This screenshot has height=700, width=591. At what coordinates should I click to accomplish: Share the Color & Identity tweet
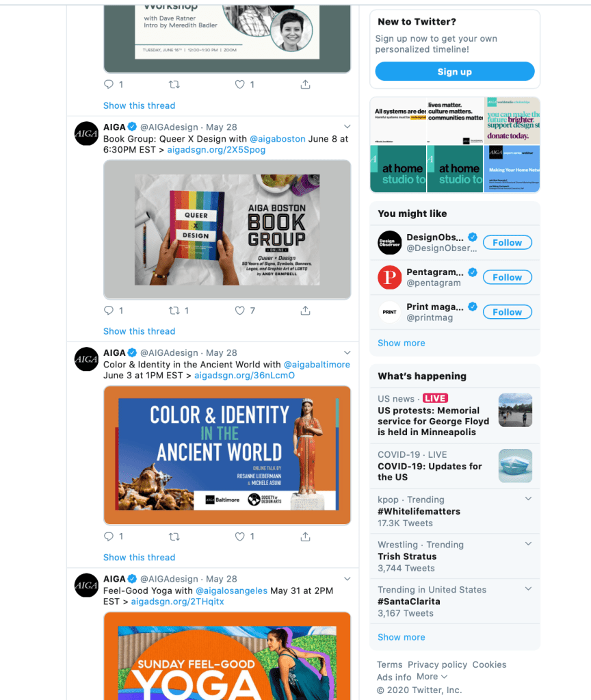[306, 536]
